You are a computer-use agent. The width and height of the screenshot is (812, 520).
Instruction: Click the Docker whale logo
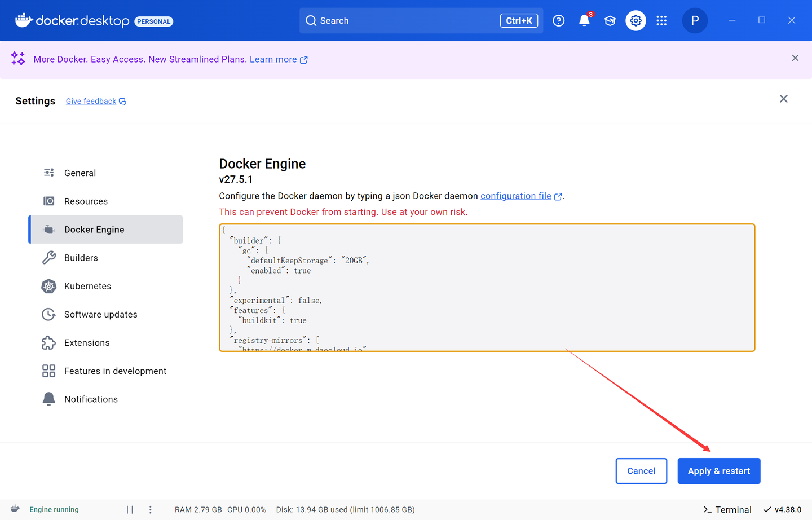click(24, 20)
